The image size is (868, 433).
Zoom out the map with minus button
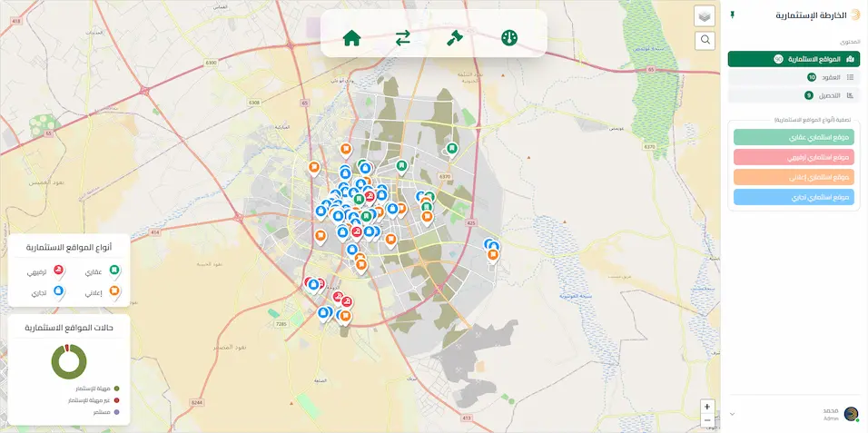707,420
